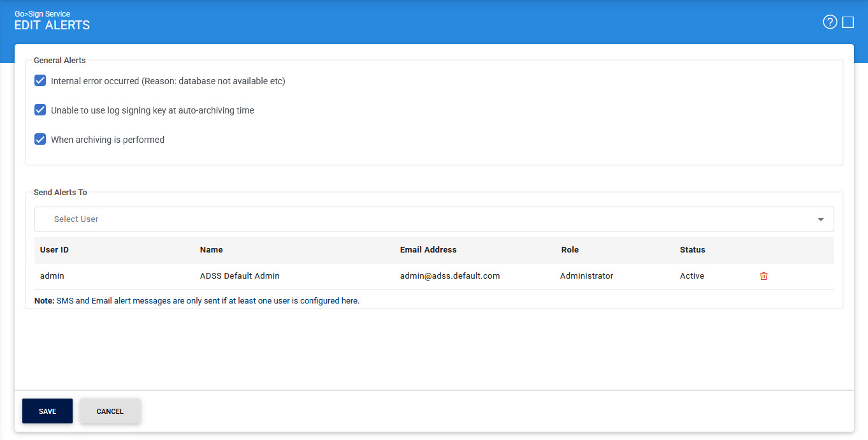Uncheck the Internal error occurred alert checkbox
The width and height of the screenshot is (868, 440).
[x=40, y=81]
